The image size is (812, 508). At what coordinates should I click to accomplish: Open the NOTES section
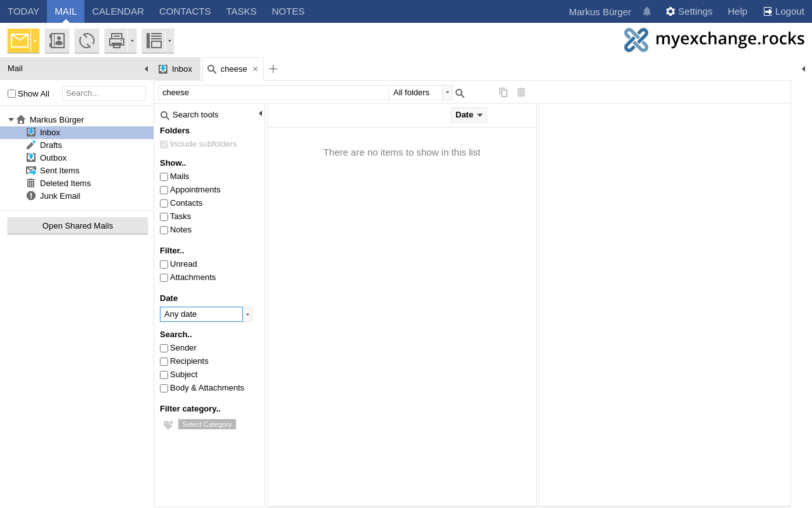(288, 11)
